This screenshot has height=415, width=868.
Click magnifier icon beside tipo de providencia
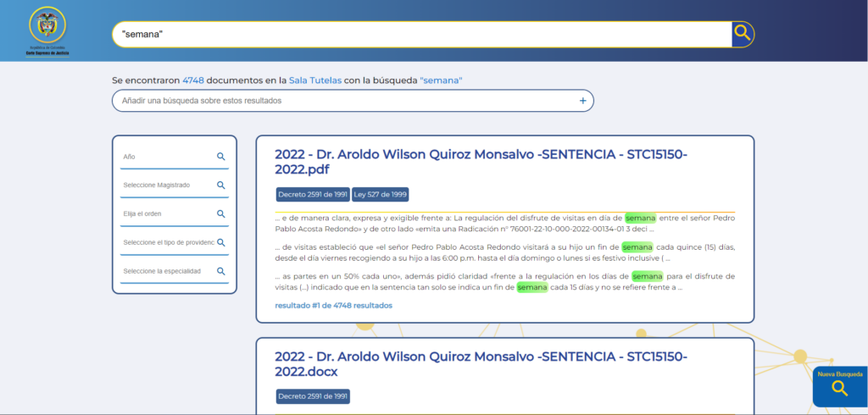[x=220, y=242]
